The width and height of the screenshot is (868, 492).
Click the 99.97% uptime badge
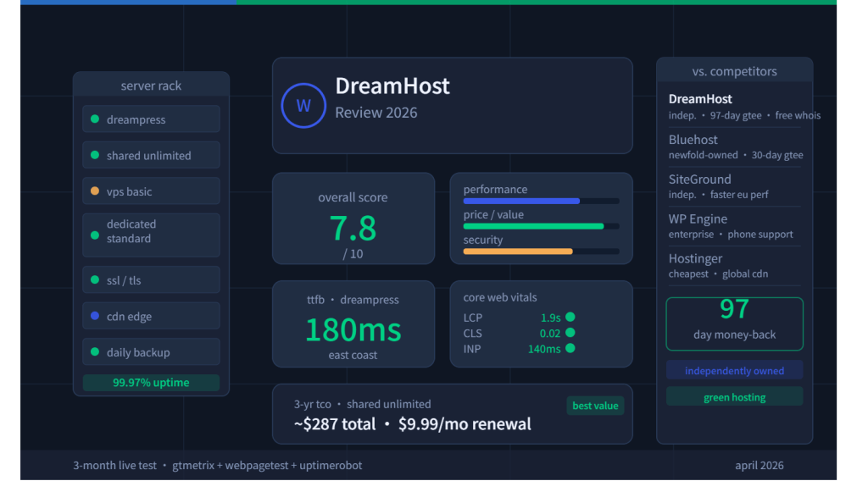tap(151, 383)
